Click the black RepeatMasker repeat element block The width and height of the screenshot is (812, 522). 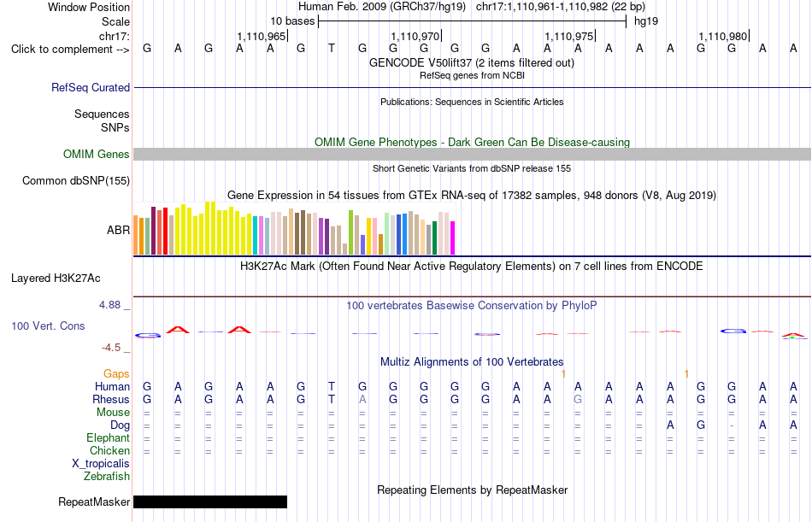click(210, 501)
